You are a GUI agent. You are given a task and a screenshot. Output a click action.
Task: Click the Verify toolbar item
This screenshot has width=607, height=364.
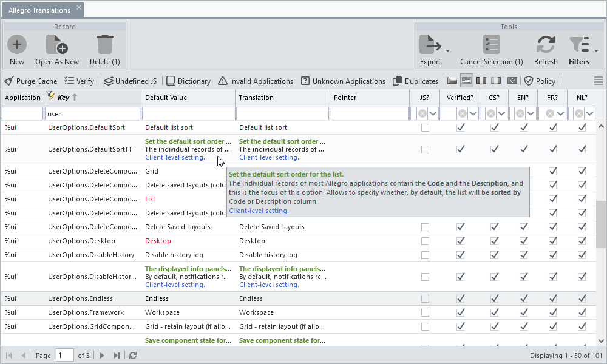pos(80,81)
